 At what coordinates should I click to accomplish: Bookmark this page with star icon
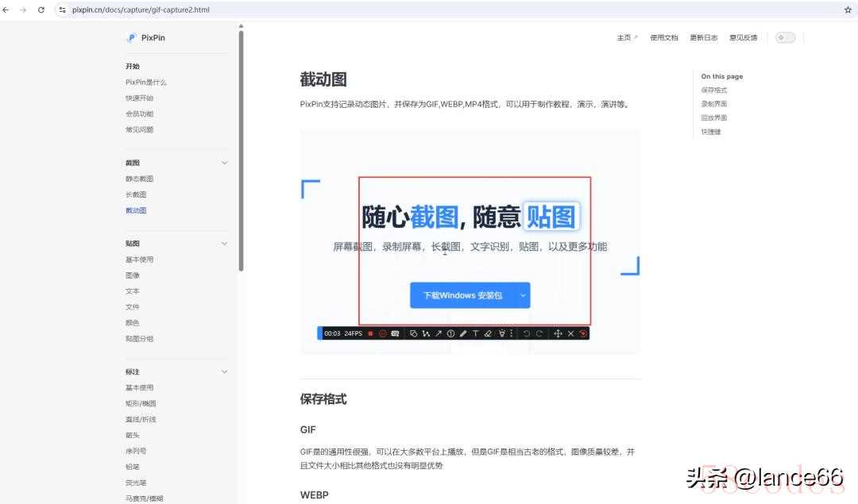(x=848, y=10)
